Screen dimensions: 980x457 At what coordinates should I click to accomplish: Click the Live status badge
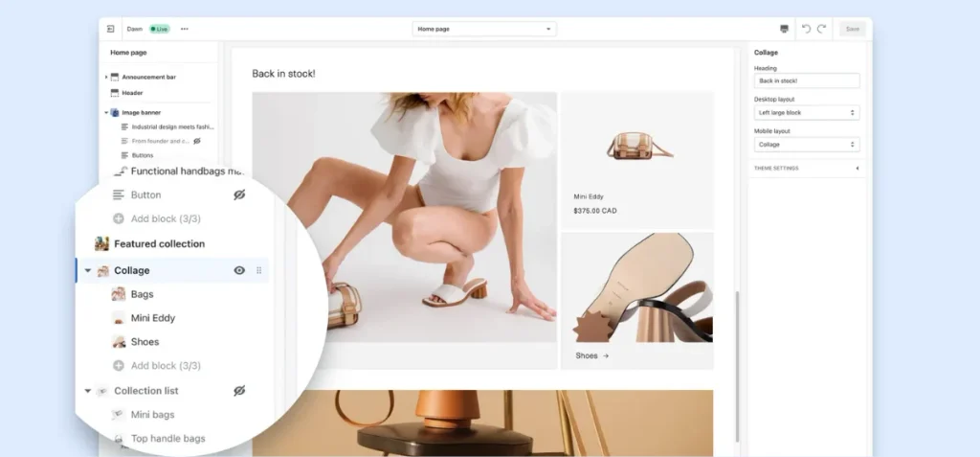coord(159,29)
